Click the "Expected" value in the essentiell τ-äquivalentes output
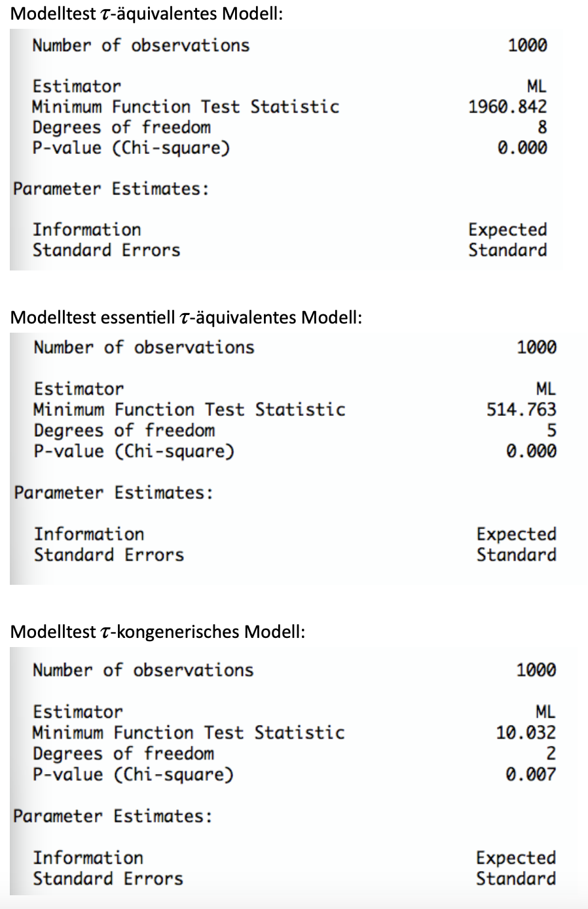Screen dimensions: 588x909 click(x=516, y=534)
